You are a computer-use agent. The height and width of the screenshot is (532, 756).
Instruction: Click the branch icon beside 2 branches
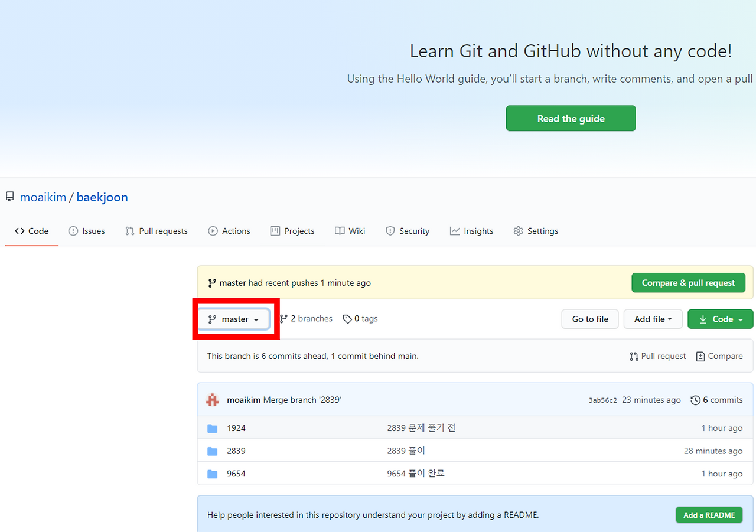(283, 319)
